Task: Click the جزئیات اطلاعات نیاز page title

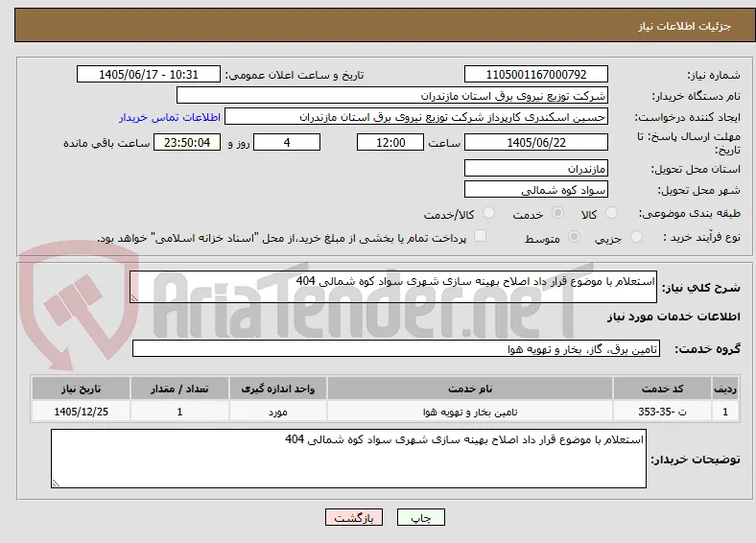Action: 685,26
